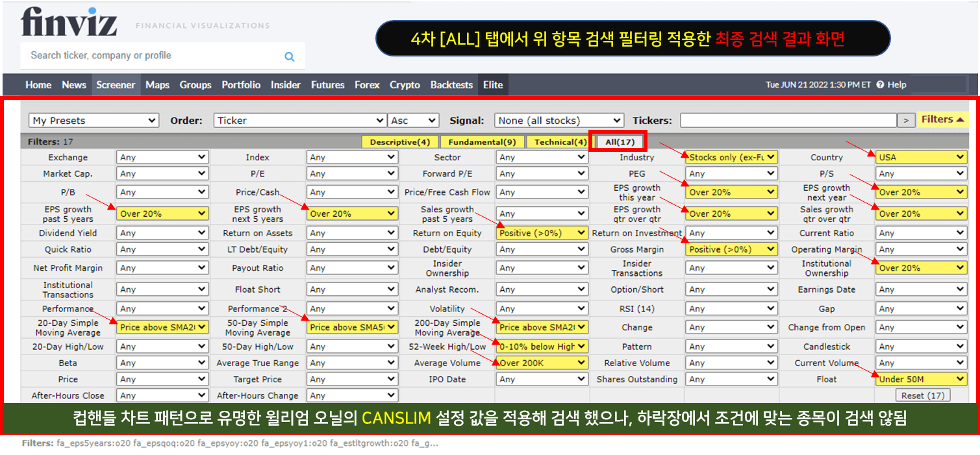Open the EPS growth next 5 years dropdown
The width and height of the screenshot is (980, 455).
coord(352,214)
